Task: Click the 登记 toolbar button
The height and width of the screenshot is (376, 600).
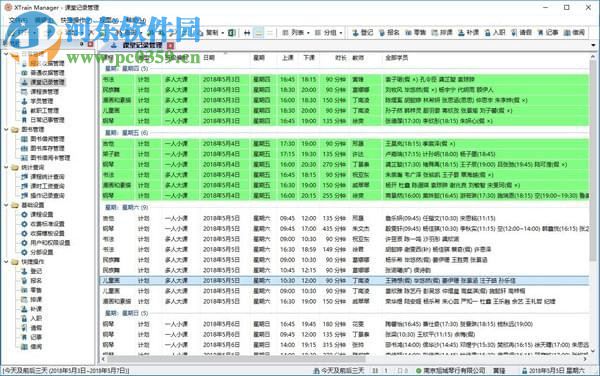Action: pos(362,33)
